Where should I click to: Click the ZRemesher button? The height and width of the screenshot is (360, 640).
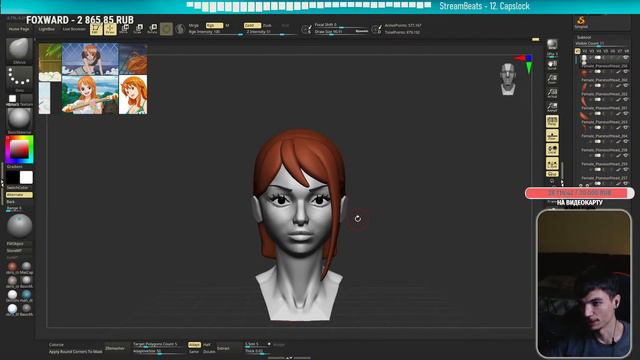click(116, 348)
